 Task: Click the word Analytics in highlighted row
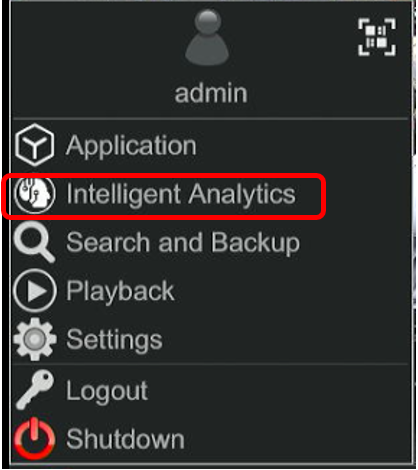(x=242, y=194)
